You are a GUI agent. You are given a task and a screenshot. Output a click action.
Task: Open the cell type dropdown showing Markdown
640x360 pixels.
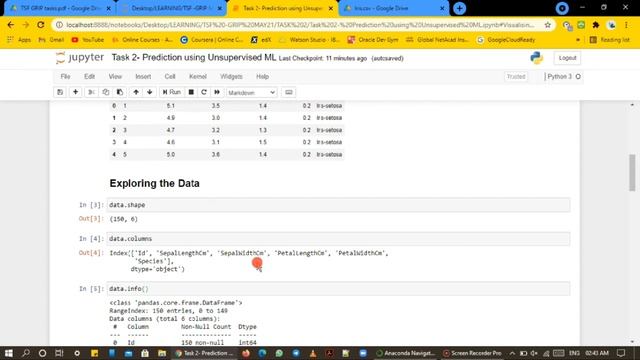251,93
